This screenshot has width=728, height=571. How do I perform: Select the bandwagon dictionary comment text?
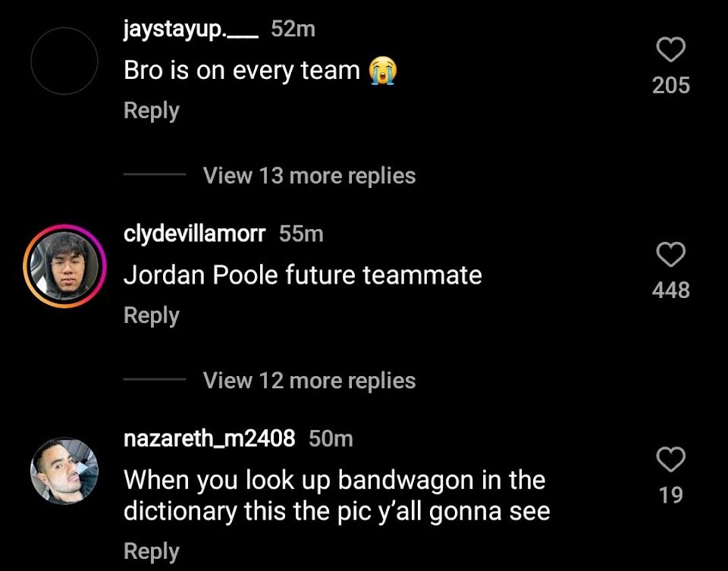pyautogui.click(x=337, y=496)
